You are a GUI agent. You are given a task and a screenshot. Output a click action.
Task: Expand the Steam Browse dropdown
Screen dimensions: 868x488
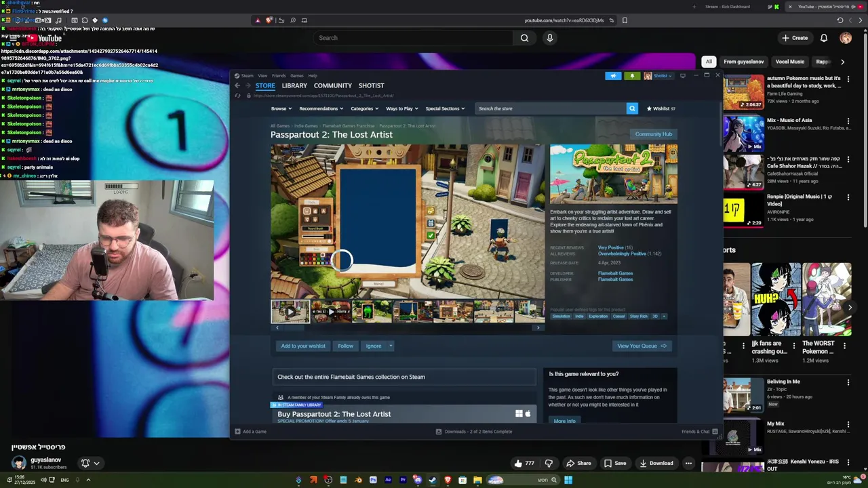281,108
